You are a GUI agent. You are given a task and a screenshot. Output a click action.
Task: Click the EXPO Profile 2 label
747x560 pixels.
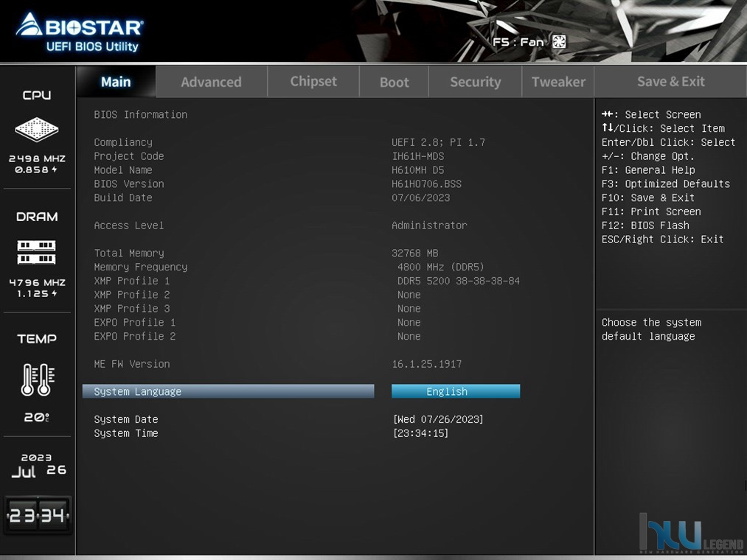pyautogui.click(x=135, y=336)
